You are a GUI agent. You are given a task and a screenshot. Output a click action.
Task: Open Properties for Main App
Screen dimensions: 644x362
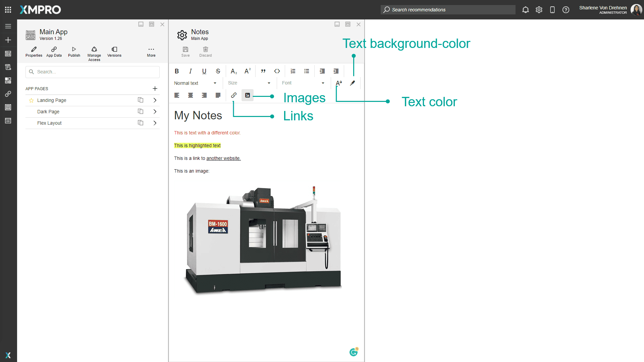[34, 52]
